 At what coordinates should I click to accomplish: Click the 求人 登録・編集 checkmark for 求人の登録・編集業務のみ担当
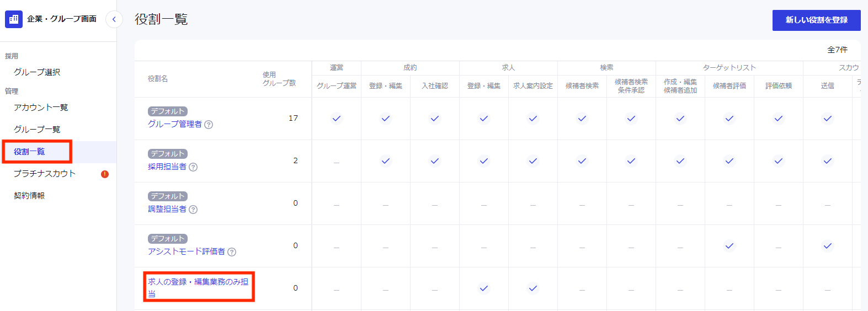(x=484, y=288)
